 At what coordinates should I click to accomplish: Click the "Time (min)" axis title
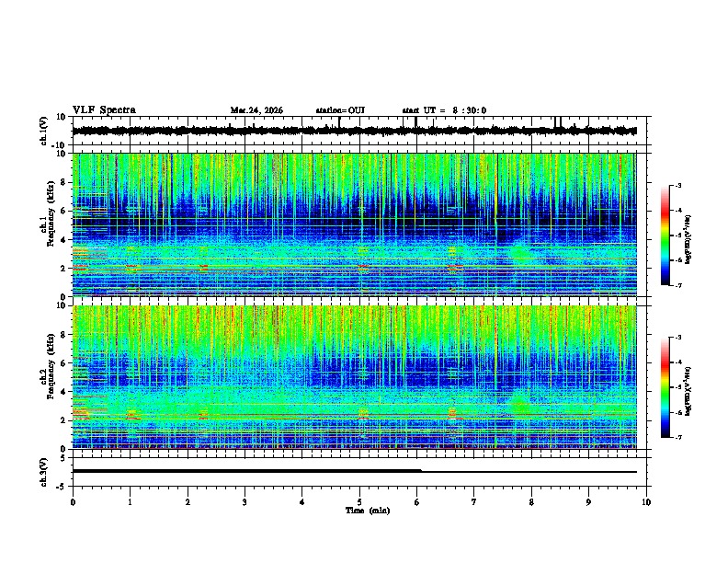[368, 511]
